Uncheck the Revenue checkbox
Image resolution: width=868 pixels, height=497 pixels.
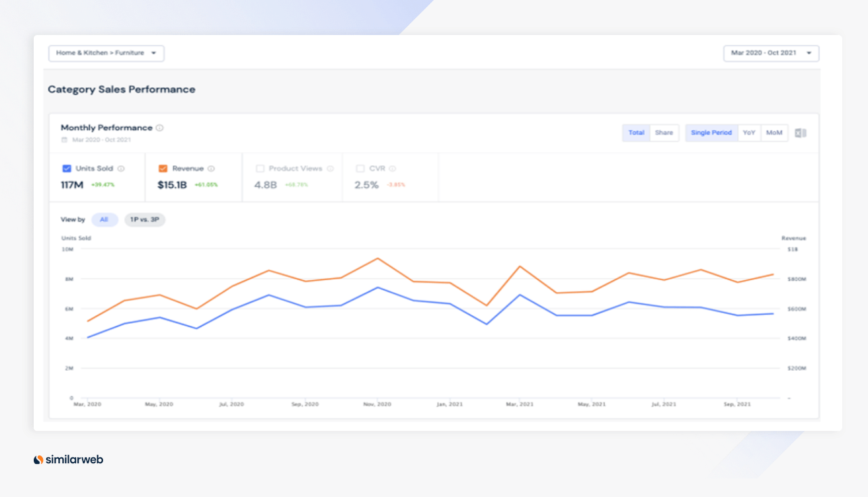pyautogui.click(x=163, y=169)
